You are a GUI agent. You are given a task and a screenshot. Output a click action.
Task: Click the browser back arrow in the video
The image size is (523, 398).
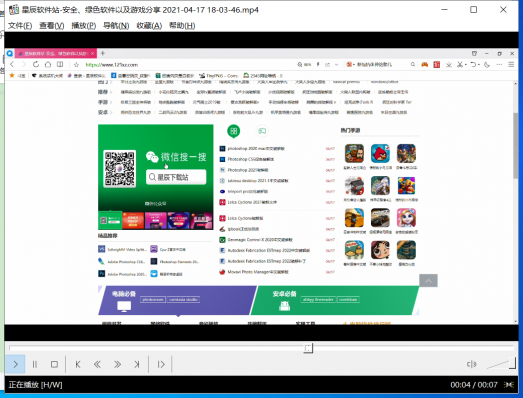point(12,64)
